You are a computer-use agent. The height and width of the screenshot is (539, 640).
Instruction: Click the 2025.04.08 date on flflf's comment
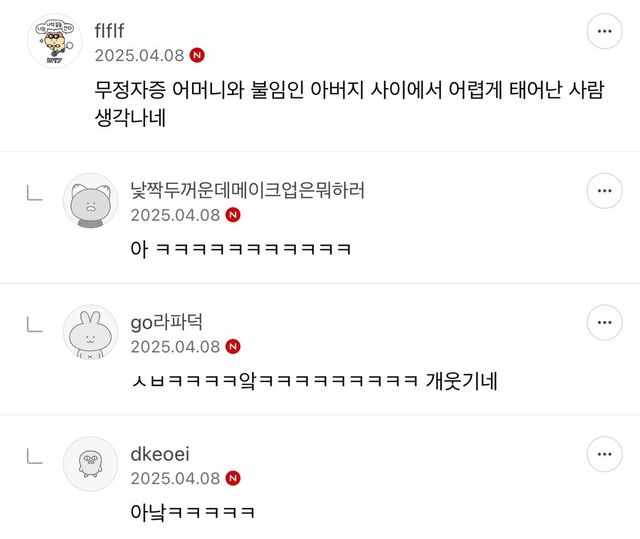[139, 56]
